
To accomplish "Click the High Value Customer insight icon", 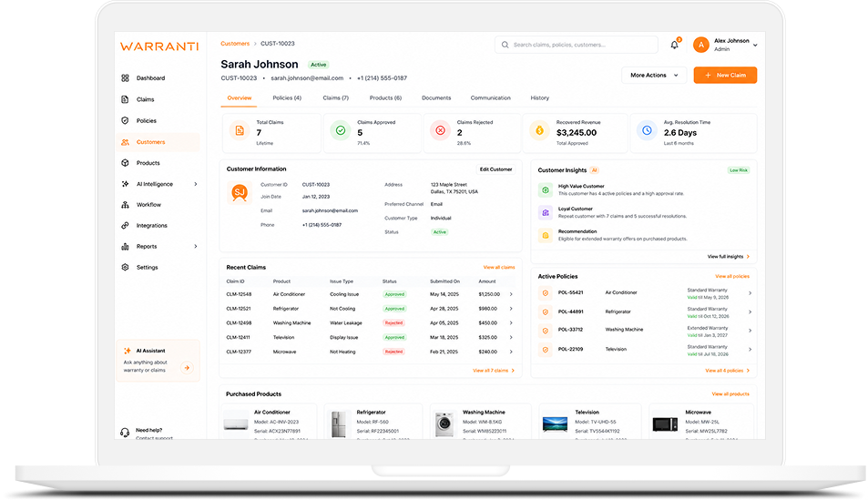I will point(546,190).
